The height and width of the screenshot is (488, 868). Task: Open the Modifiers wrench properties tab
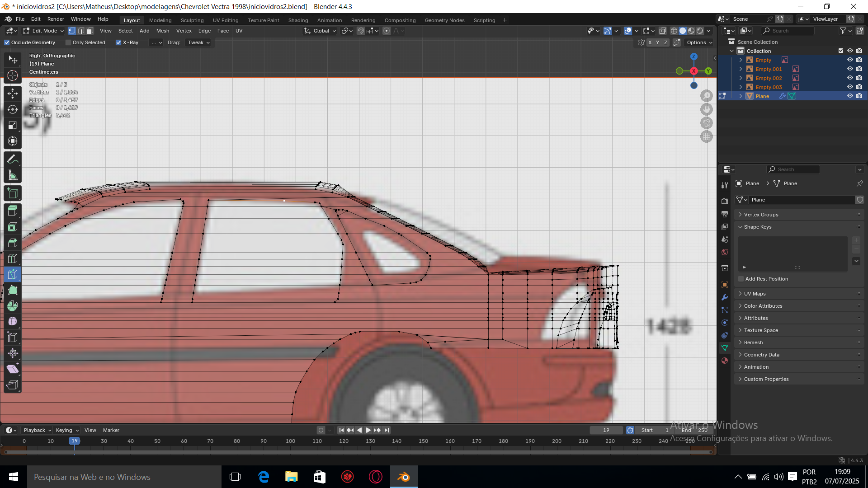point(725,297)
